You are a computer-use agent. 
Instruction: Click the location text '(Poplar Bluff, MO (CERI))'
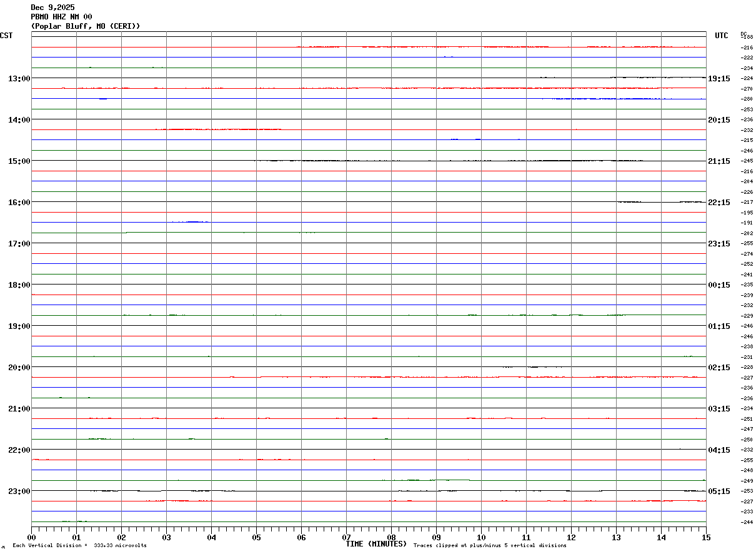tap(86, 26)
